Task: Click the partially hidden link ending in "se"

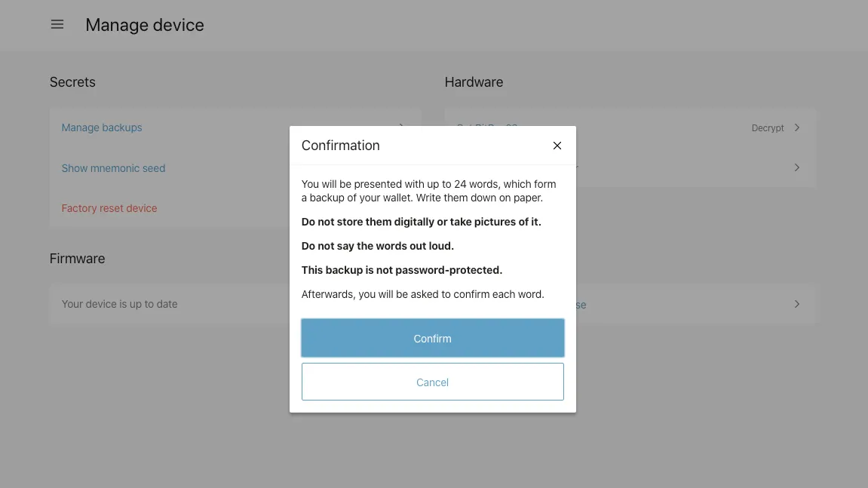Action: tap(581, 305)
